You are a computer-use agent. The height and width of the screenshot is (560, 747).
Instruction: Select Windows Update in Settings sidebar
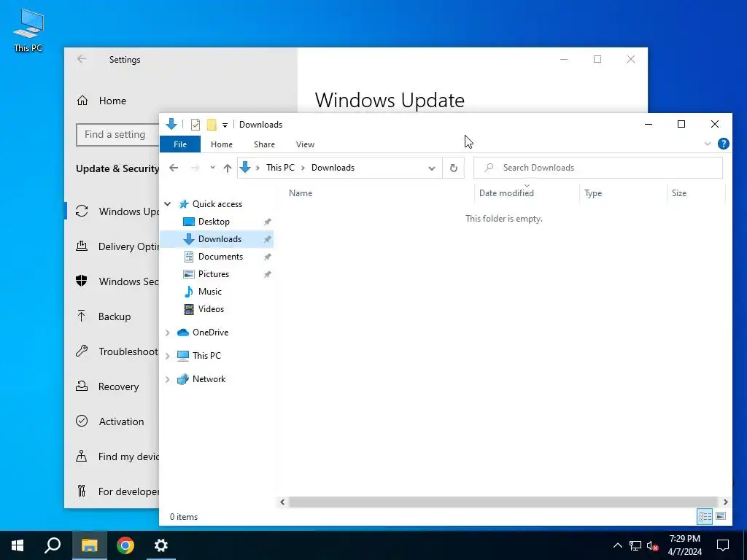click(x=112, y=211)
